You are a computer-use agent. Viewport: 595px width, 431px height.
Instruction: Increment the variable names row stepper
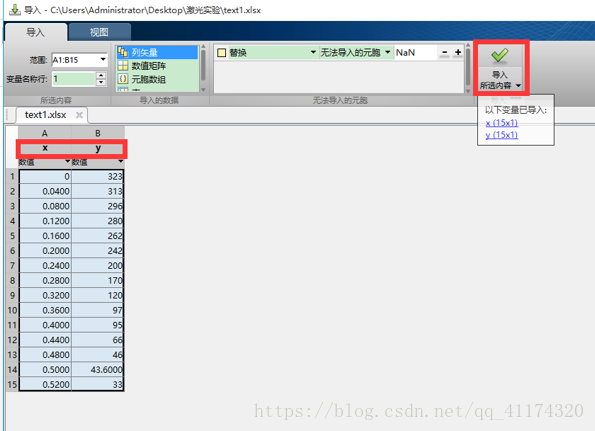[101, 76]
